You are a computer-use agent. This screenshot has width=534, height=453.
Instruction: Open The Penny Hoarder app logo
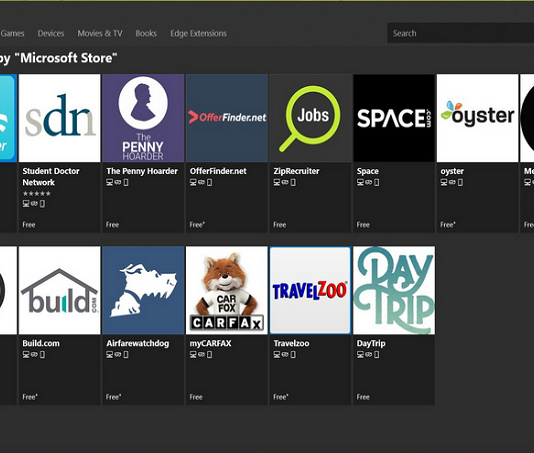click(x=143, y=118)
